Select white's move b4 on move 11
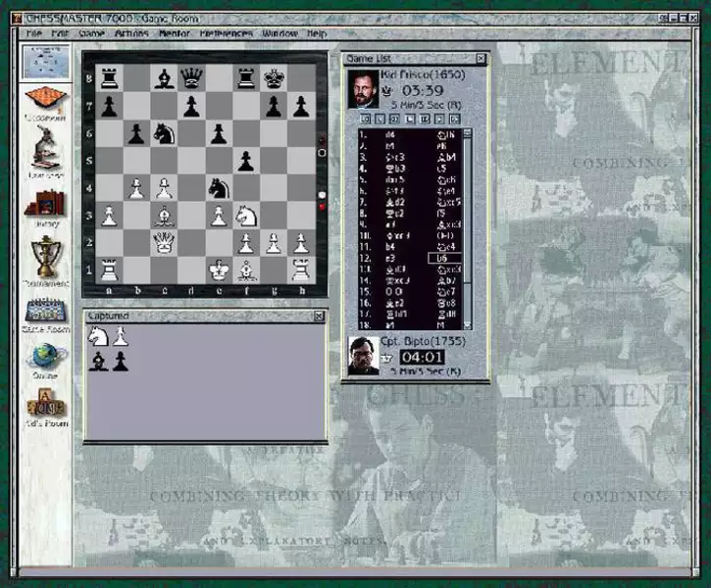Screen dimensions: 711x588 point(390,247)
